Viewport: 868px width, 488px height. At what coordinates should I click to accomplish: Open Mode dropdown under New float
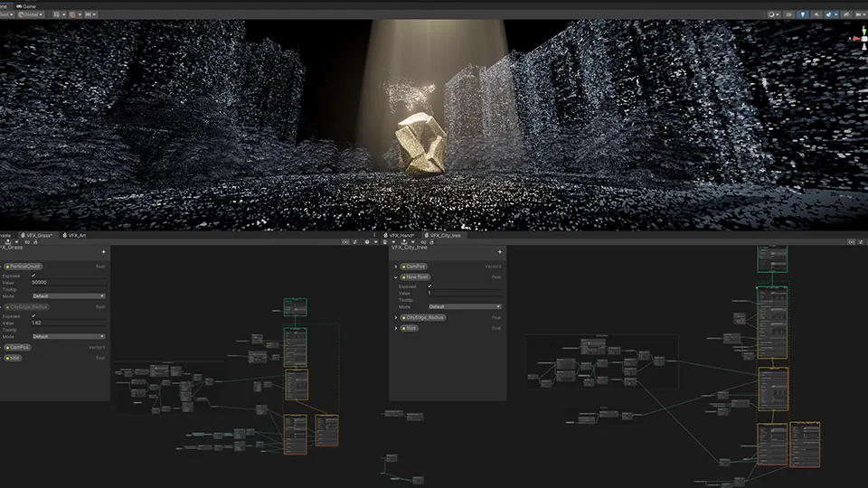(465, 306)
